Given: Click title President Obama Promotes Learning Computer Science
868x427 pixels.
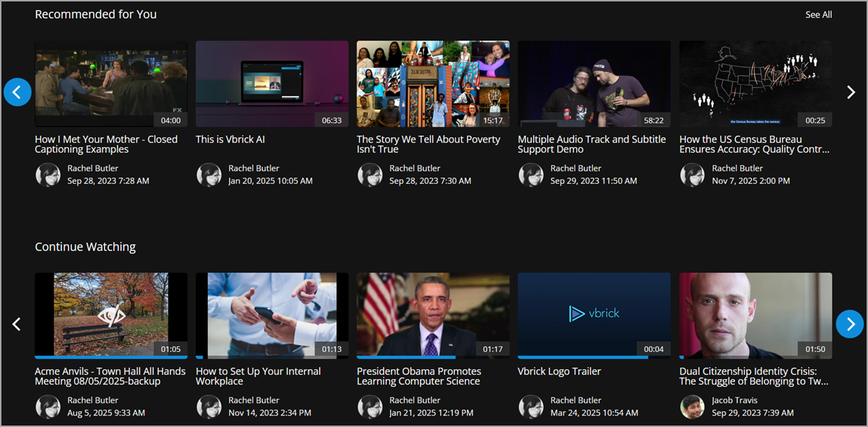Looking at the screenshot, I should (x=419, y=376).
